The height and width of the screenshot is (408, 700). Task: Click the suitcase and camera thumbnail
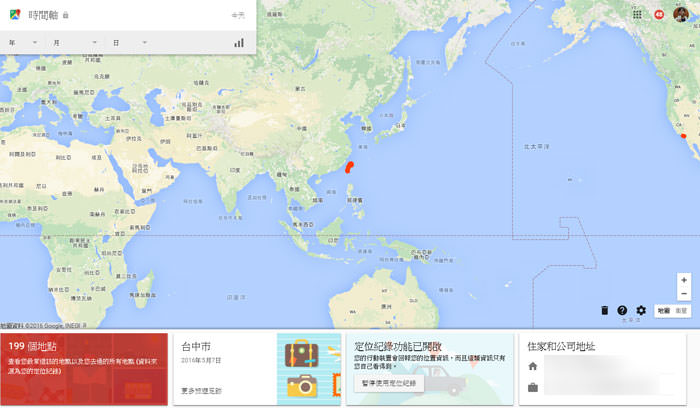[309, 369]
